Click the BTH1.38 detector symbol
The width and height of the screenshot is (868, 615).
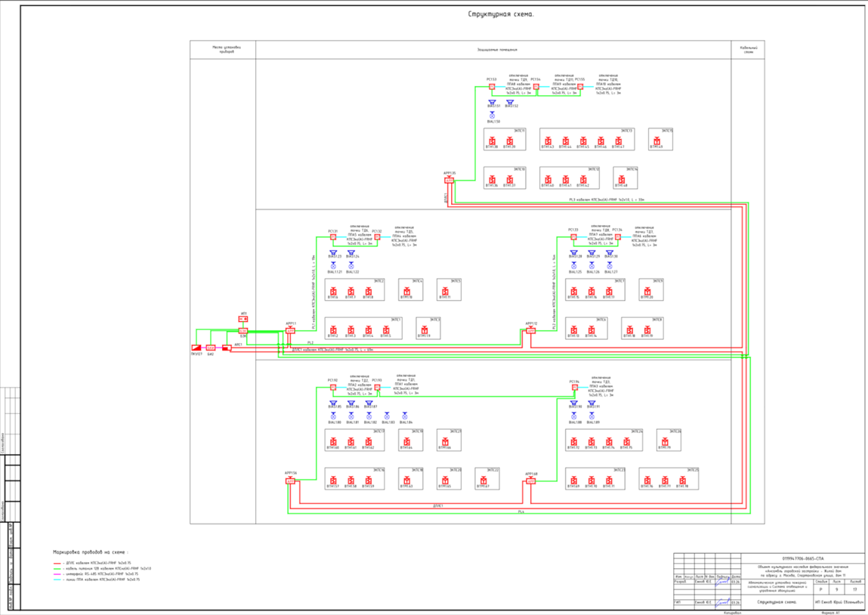pos(492,141)
